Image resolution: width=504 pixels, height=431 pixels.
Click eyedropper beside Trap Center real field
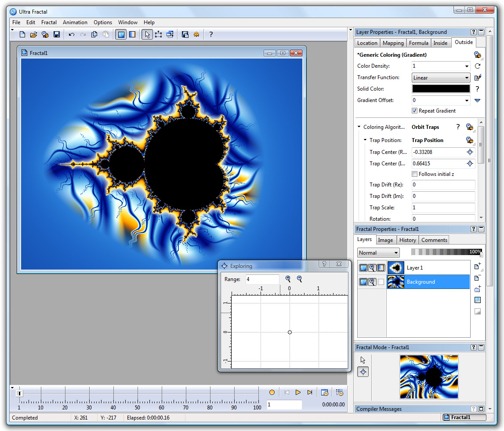click(x=470, y=152)
